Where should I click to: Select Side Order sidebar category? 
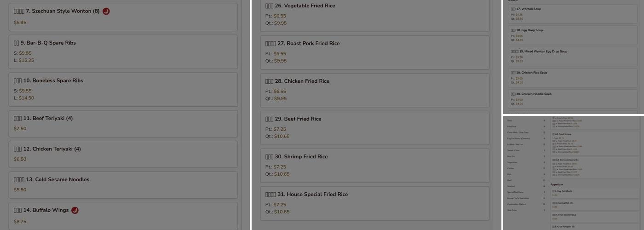point(512,210)
